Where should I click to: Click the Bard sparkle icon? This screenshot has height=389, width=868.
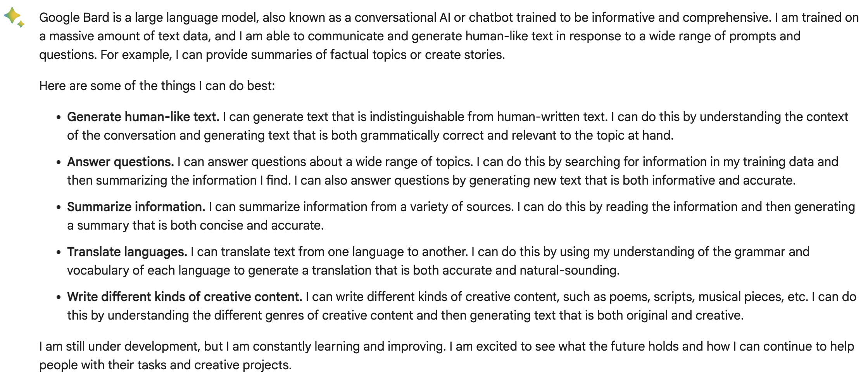coord(14,17)
